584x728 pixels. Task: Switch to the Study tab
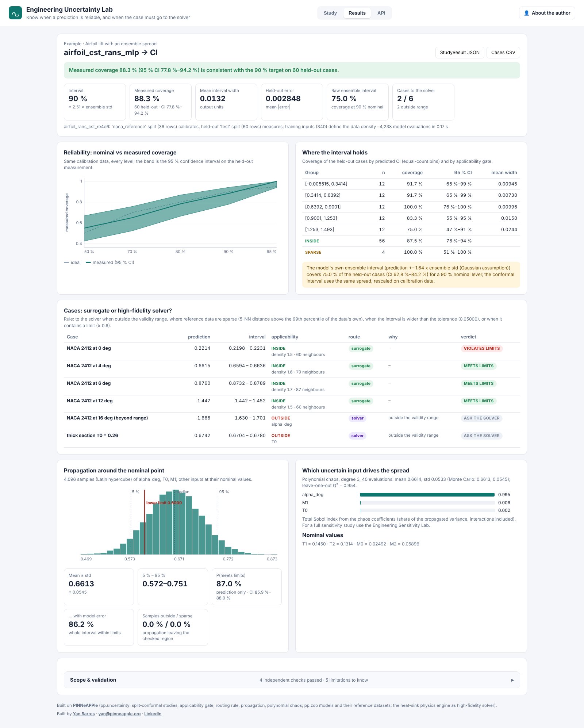(x=330, y=13)
